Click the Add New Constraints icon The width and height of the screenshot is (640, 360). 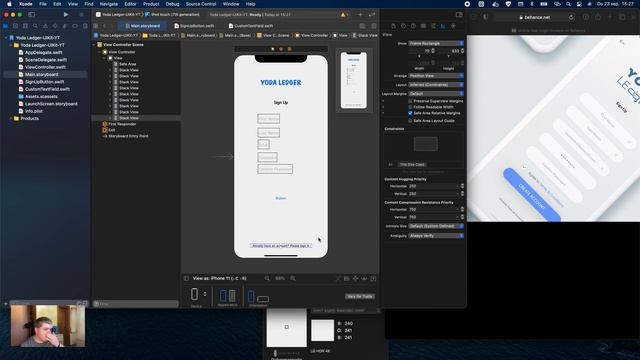coord(356,278)
